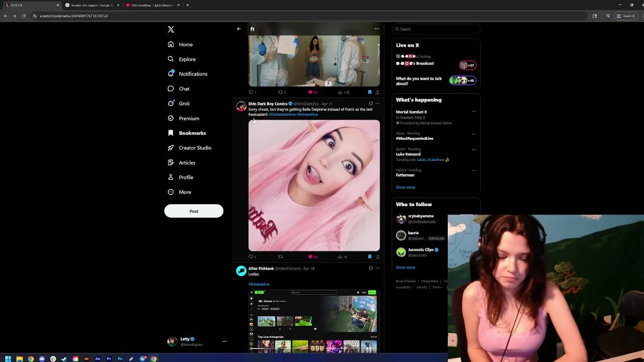Join the broadcast with +37 listeners
This screenshot has width=644, height=362.
[x=467, y=65]
